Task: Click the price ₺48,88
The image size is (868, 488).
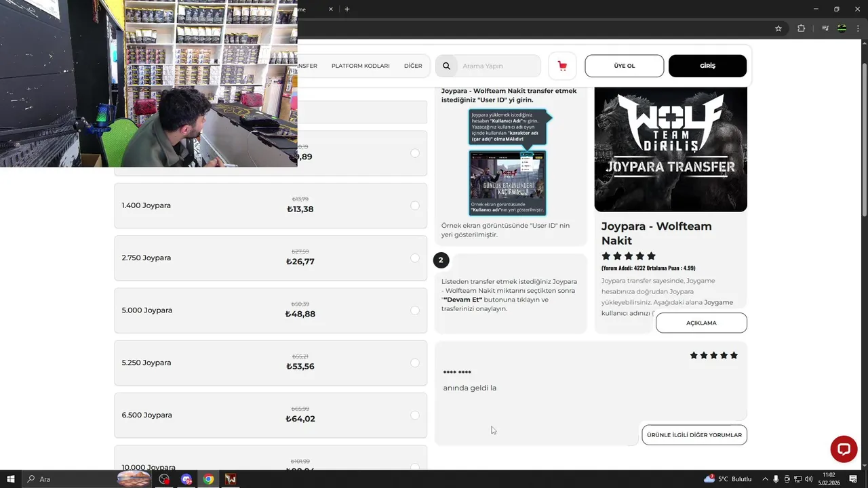Action: 300,314
